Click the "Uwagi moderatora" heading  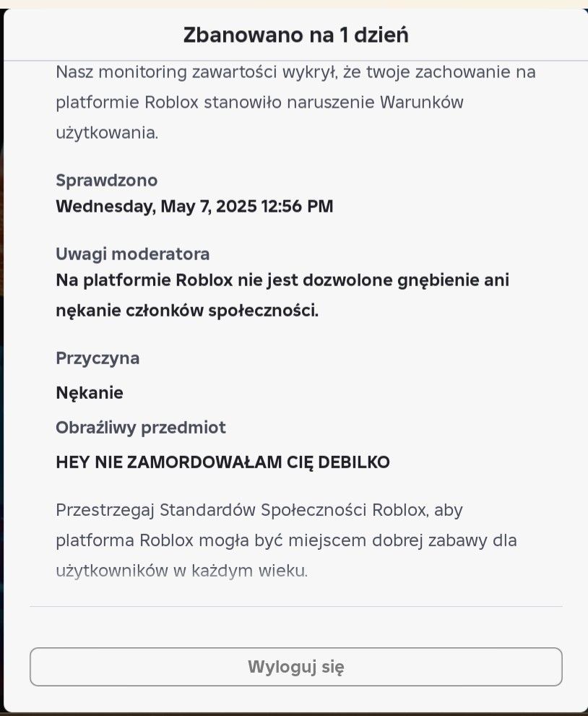click(133, 254)
